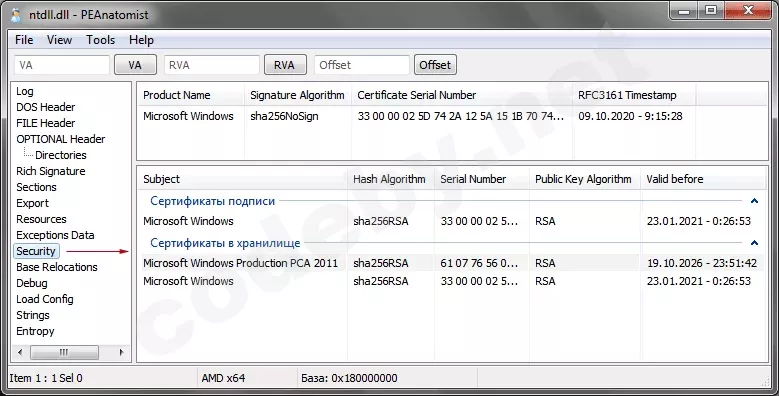Click AMD x64 in status bar

click(x=223, y=378)
